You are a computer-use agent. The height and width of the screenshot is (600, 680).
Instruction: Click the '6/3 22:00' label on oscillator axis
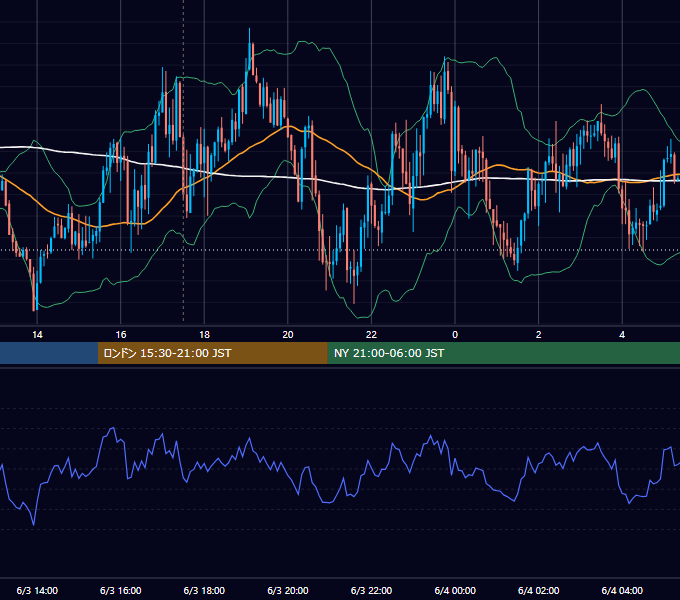click(x=371, y=590)
